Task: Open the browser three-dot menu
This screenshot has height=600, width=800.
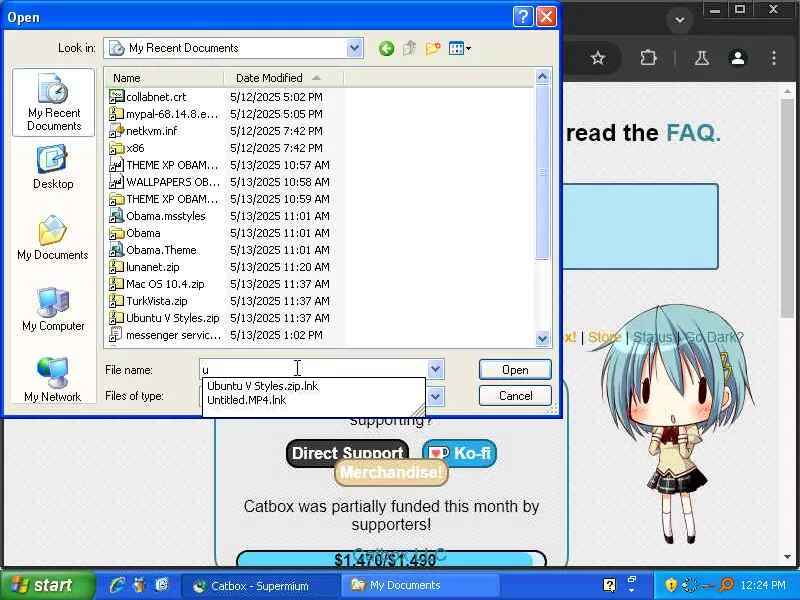Action: [774, 58]
